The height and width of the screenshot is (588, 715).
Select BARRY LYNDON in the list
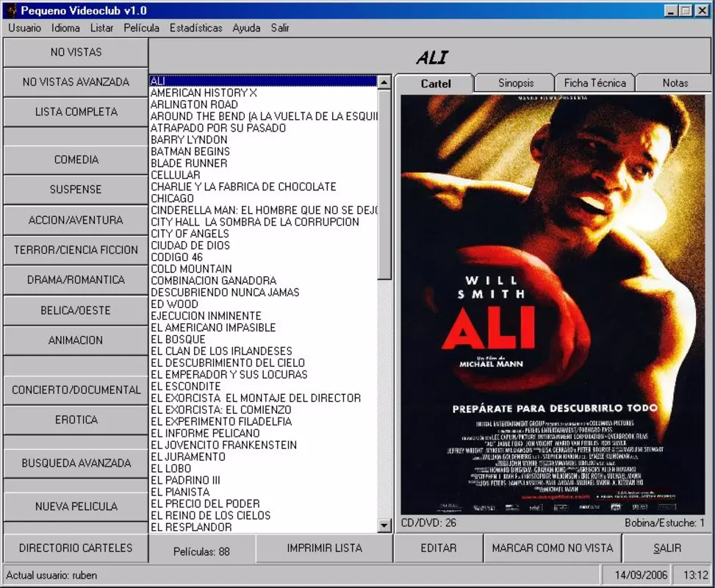tap(263, 140)
